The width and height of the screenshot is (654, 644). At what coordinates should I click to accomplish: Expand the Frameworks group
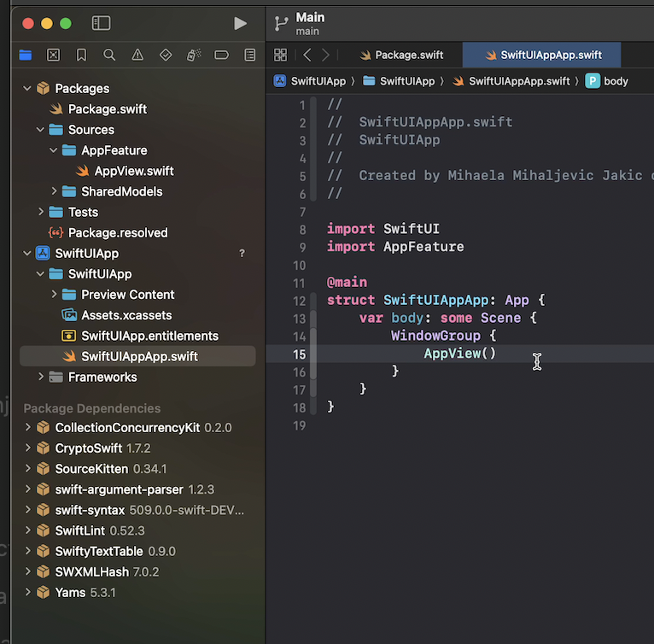(41, 377)
